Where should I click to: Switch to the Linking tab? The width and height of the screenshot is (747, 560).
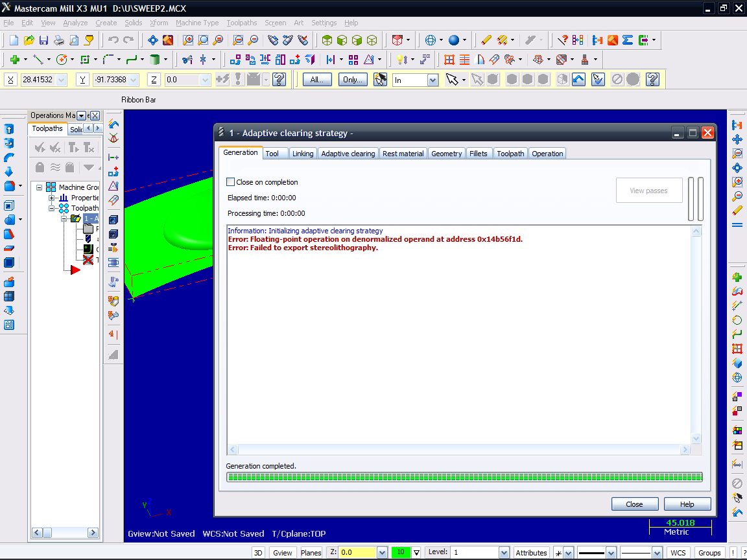tap(303, 154)
